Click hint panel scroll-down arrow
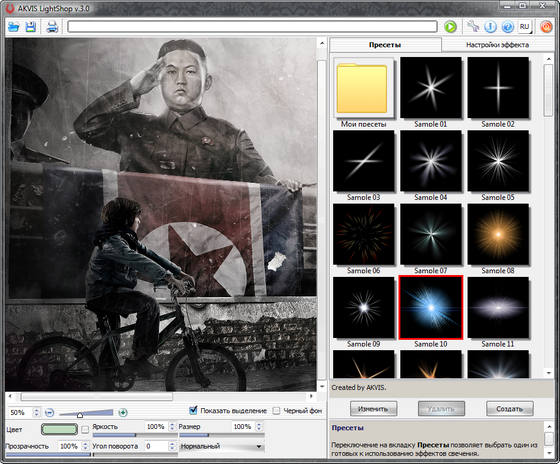 point(549,453)
